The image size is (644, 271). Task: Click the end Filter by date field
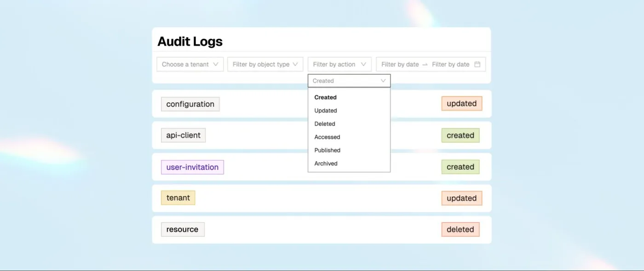[x=450, y=64]
